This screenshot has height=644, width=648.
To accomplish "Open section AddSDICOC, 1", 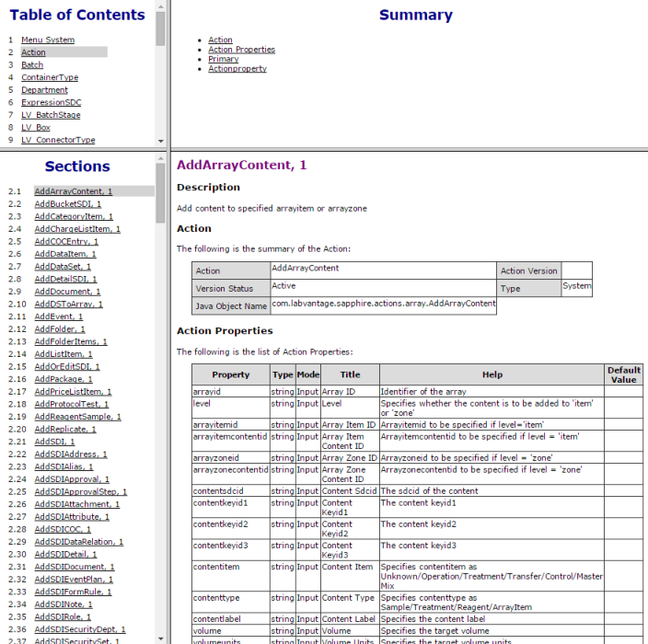I will (63, 530).
